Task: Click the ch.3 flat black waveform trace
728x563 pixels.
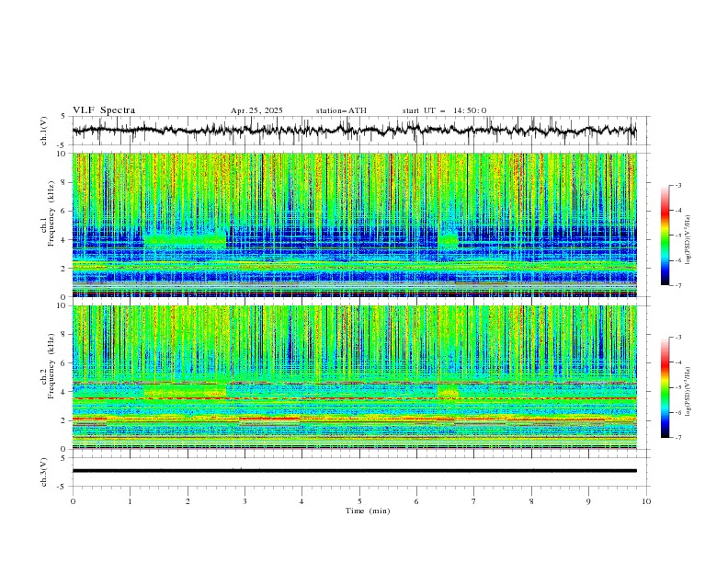Action: [x=354, y=471]
